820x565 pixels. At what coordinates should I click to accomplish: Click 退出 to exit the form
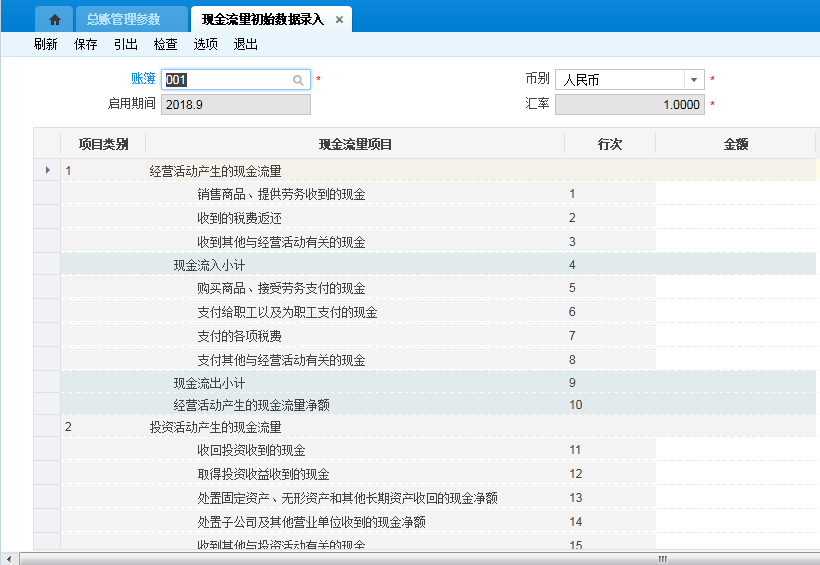coord(245,44)
